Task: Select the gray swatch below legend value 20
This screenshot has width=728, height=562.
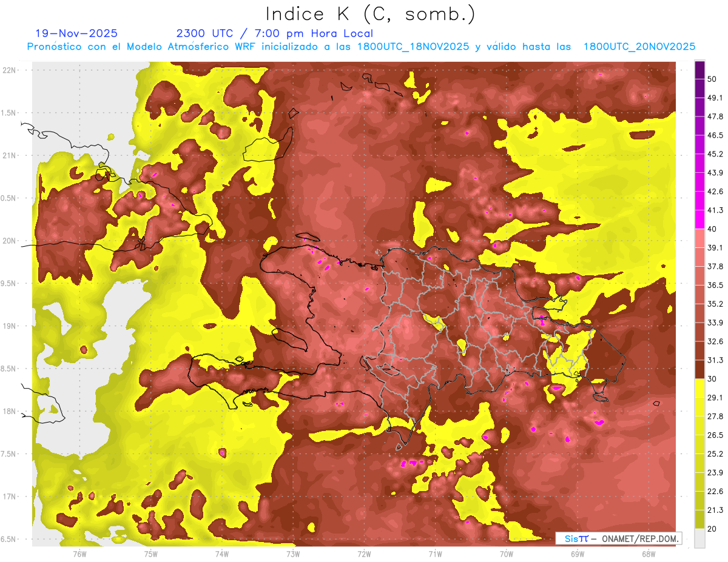Action: point(699,538)
